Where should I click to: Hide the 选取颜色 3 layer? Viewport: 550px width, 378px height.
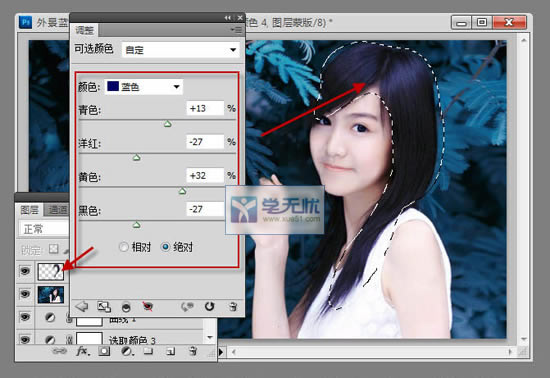click(x=25, y=339)
